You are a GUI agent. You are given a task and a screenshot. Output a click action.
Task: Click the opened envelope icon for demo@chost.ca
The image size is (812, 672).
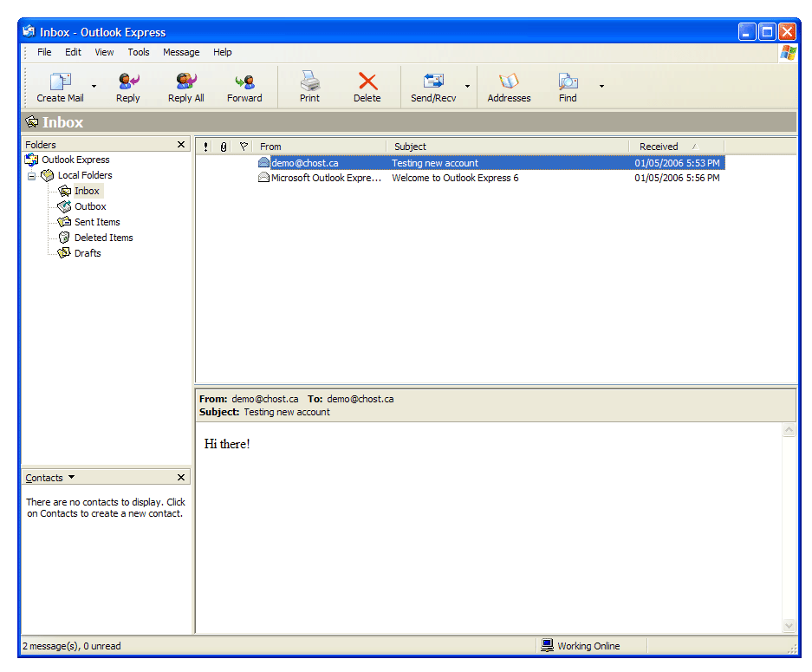point(263,163)
